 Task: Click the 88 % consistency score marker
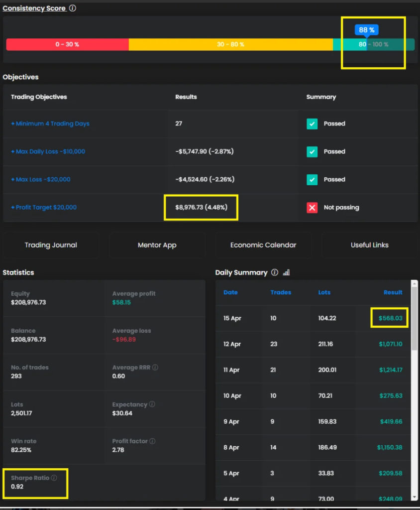point(366,30)
